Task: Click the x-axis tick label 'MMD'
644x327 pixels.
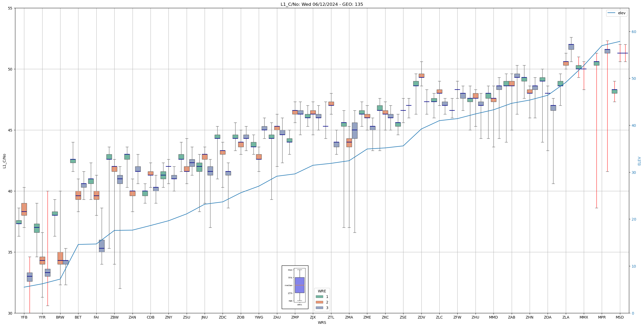Action: 493,317
